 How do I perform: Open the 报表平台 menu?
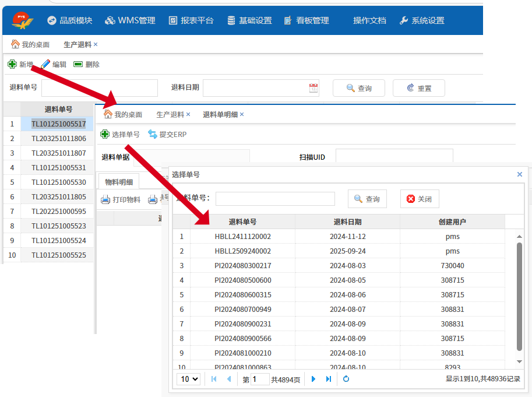coord(191,20)
